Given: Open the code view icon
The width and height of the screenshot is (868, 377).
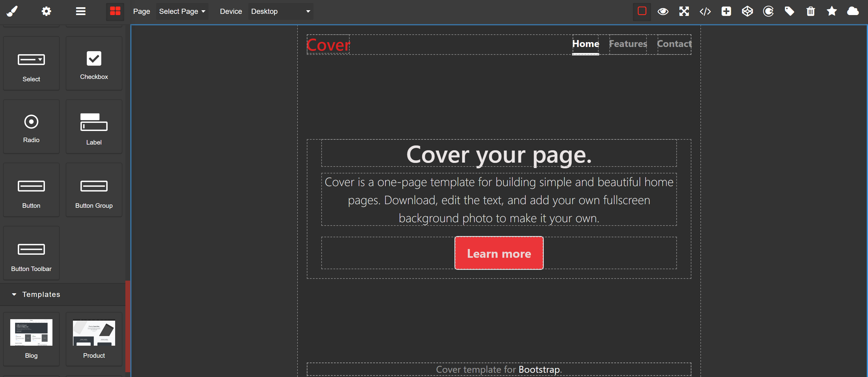Looking at the screenshot, I should [x=705, y=11].
